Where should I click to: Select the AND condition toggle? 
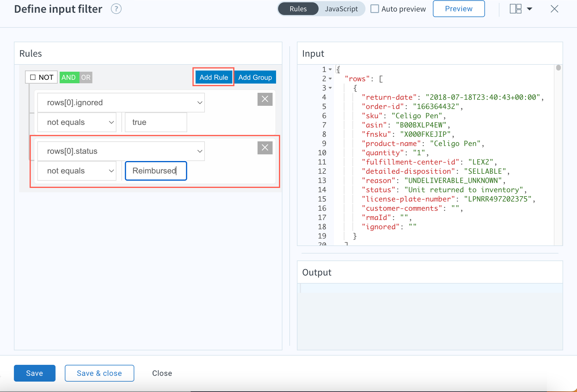point(69,77)
